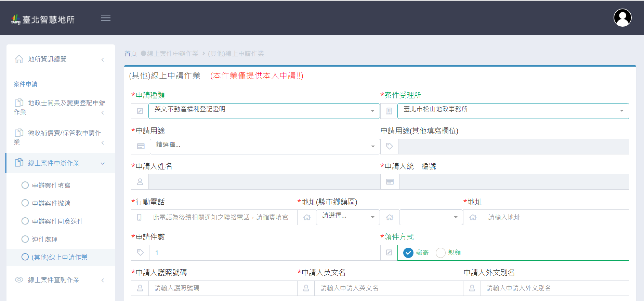
Task: Click the 臺北智慧地所 logo
Action: click(x=43, y=19)
